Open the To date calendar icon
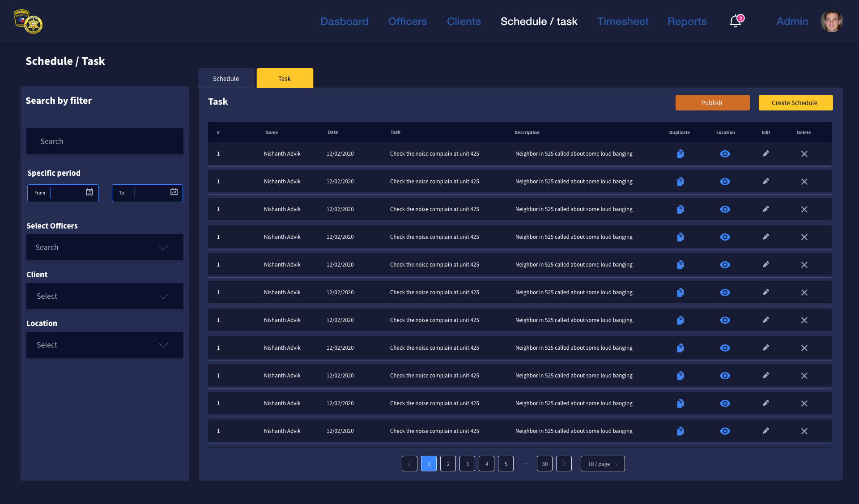The width and height of the screenshot is (859, 504). tap(174, 192)
